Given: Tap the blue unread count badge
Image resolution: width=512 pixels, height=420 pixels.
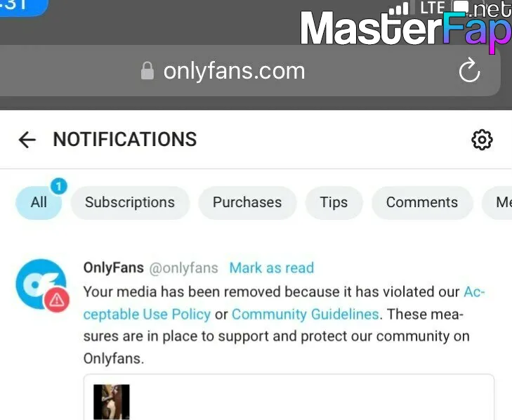Looking at the screenshot, I should 59,187.
